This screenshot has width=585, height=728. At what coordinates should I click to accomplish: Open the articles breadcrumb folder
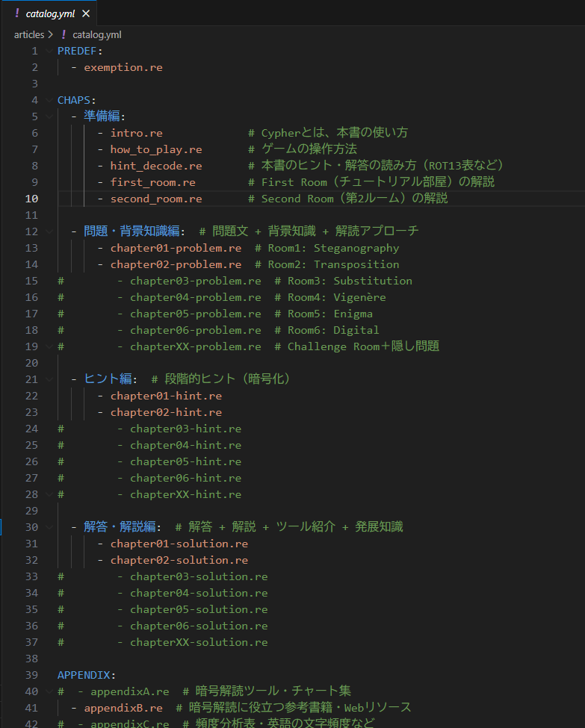point(28,34)
